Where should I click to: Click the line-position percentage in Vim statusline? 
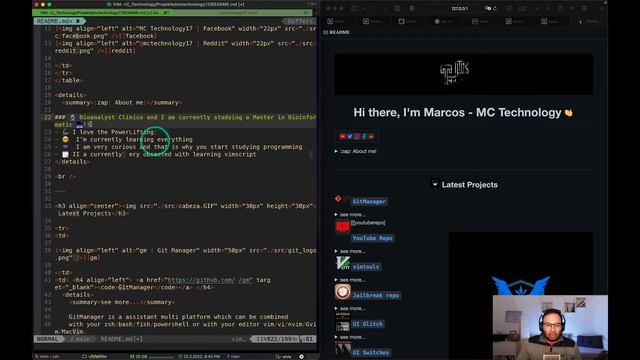click(260, 339)
